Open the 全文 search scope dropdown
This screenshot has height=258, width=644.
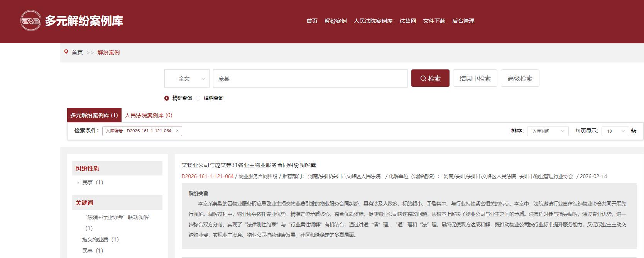tap(187, 79)
